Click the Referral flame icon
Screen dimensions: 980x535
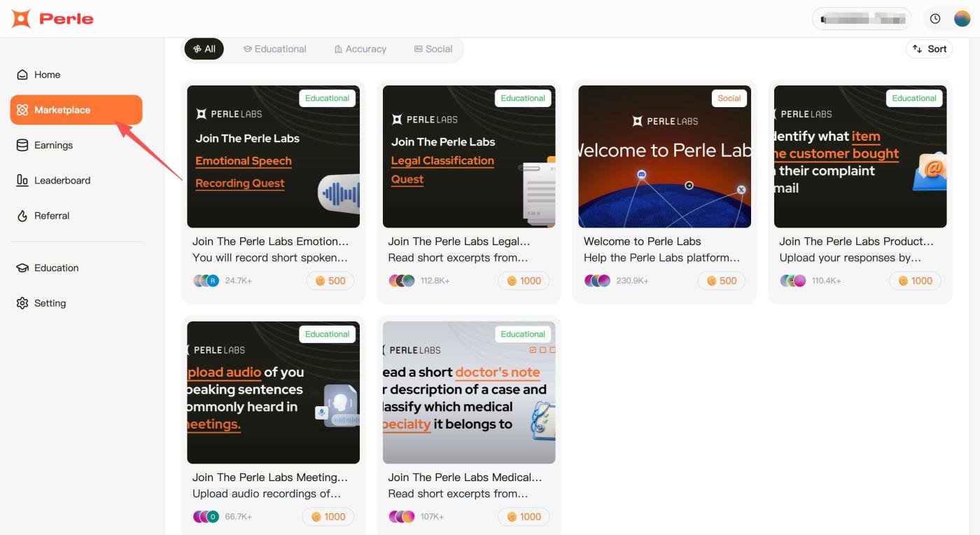22,216
